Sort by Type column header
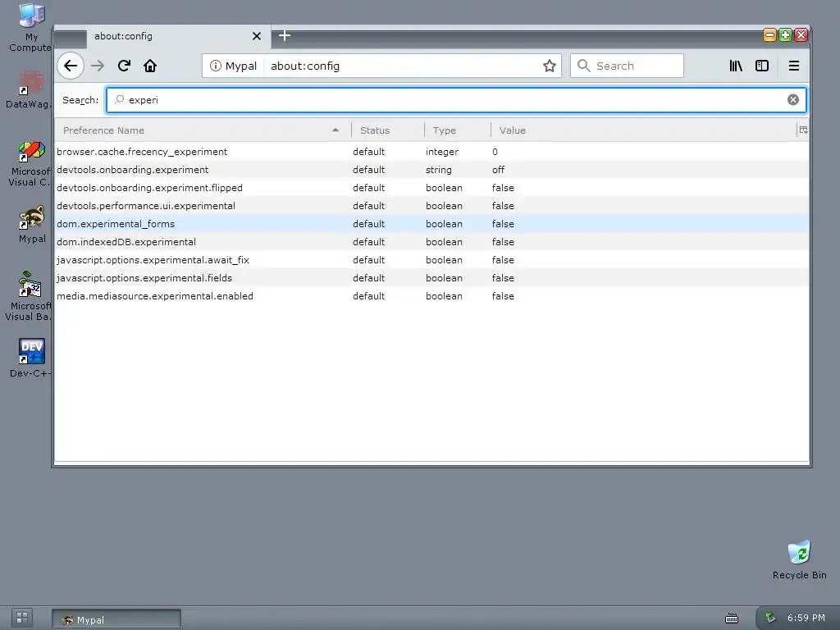The image size is (840, 630). tap(457, 130)
